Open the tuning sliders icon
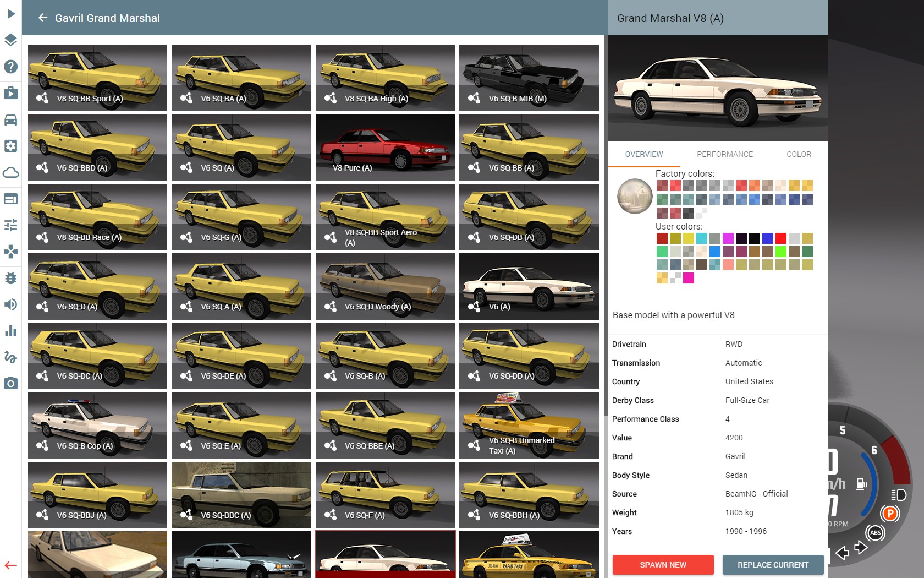This screenshot has width=924, height=578. pos(11,225)
